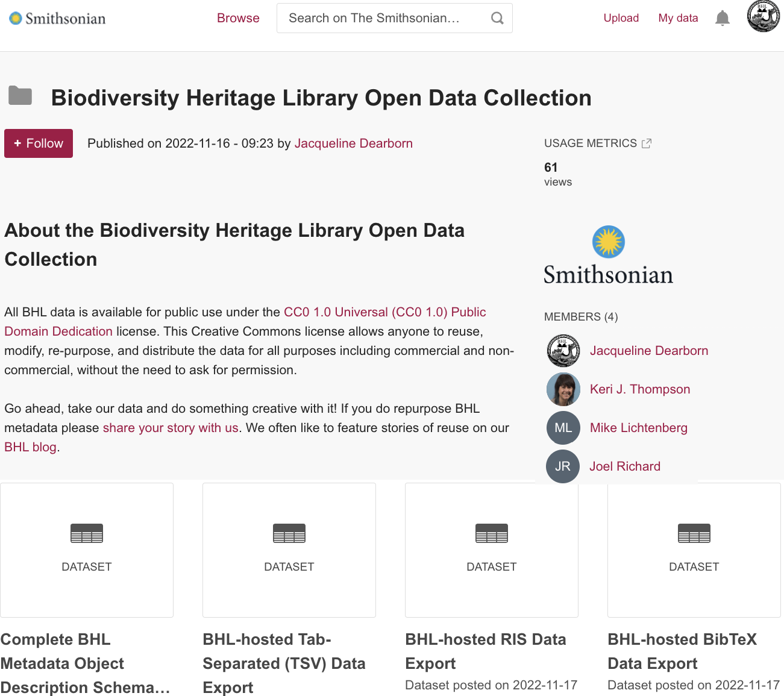Click the share your story with us link
Image resolution: width=784 pixels, height=696 pixels.
(170, 428)
